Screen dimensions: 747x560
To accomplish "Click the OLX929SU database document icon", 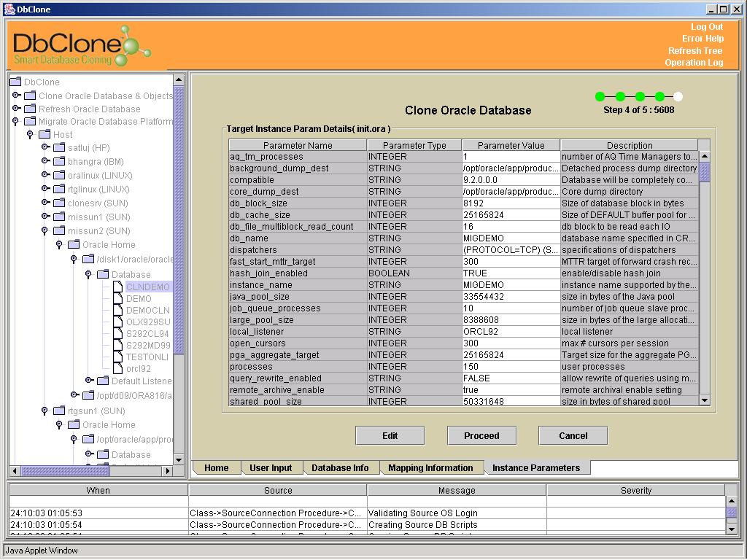I will click(x=118, y=322).
